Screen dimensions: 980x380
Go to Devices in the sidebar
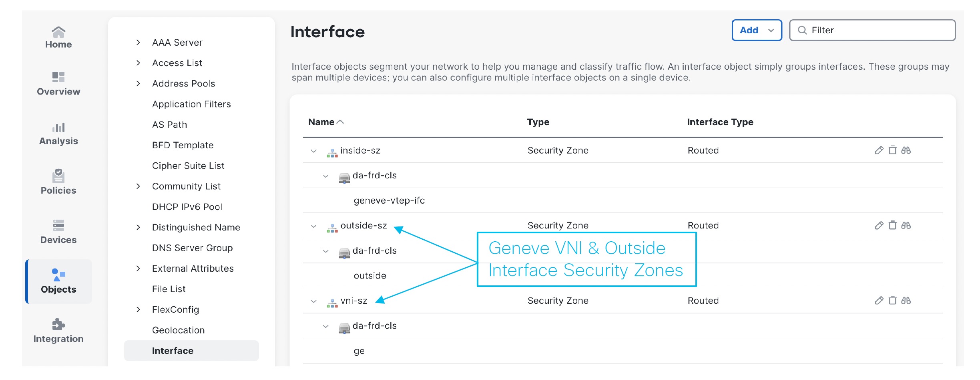[x=58, y=231]
